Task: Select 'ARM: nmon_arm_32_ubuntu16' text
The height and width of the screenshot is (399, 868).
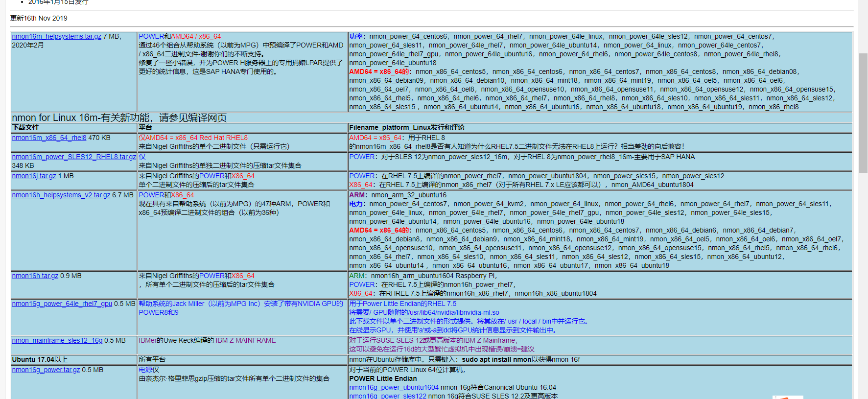Action: coord(398,195)
